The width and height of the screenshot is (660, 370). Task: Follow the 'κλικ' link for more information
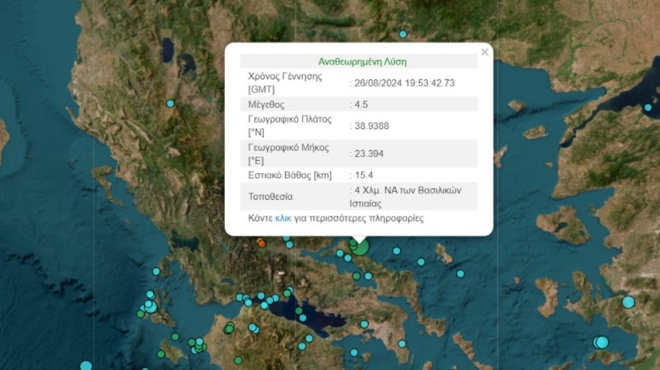point(283,218)
